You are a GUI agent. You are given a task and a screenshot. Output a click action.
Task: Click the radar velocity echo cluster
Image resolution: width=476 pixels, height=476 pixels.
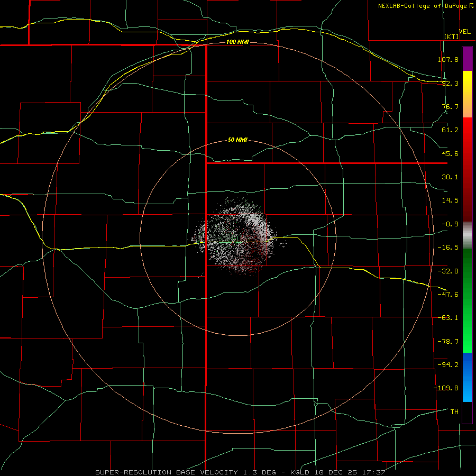pos(235,237)
